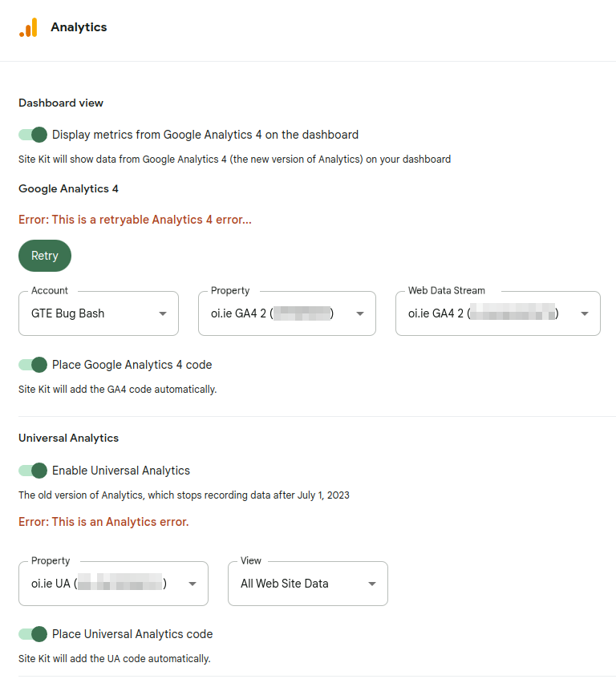Open the Account dropdown showing GTE Bug Bash

pyautogui.click(x=98, y=313)
